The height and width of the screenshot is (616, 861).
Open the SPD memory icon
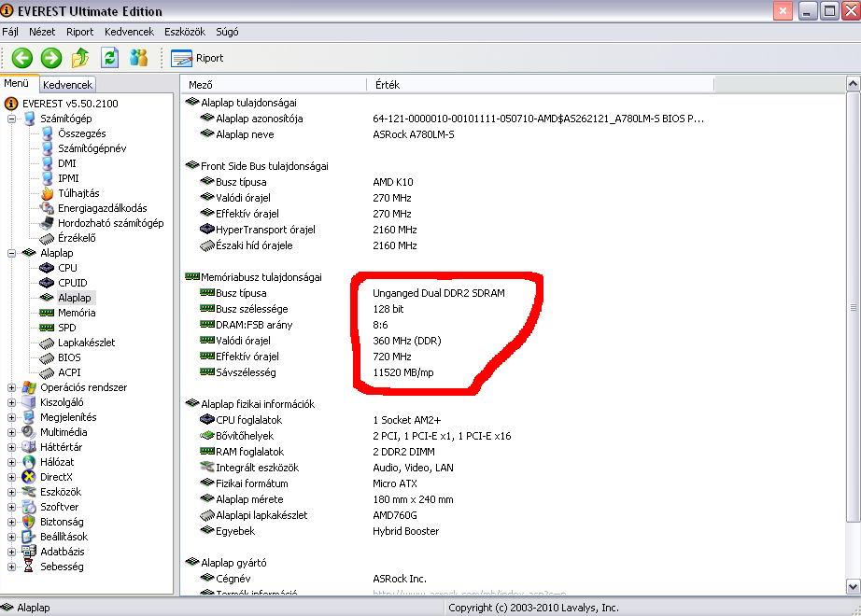click(47, 328)
